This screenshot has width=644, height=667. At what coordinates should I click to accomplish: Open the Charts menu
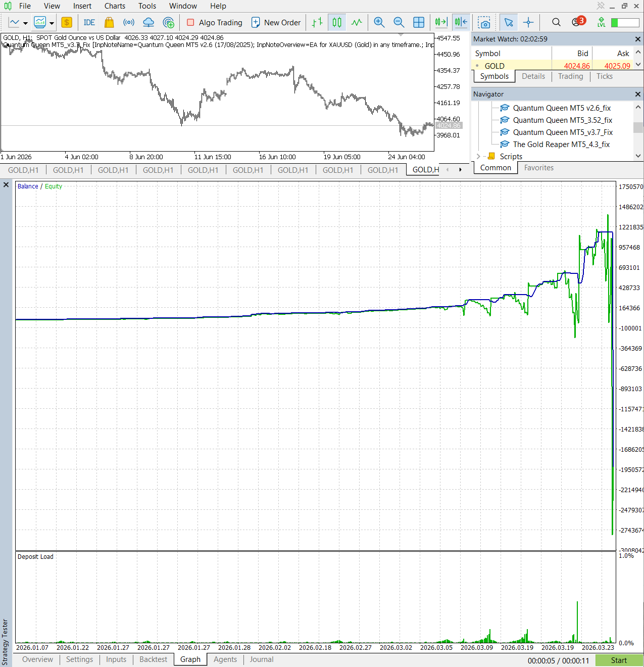[x=115, y=6]
